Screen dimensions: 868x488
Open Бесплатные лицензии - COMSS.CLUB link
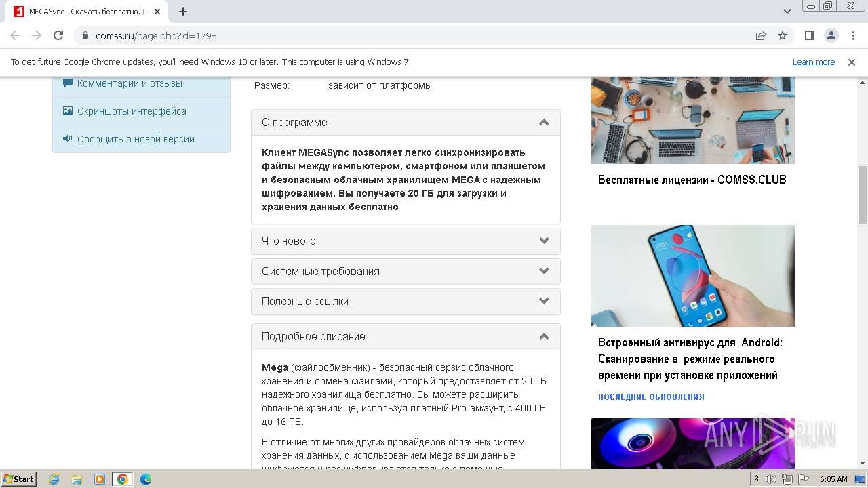[x=692, y=180]
